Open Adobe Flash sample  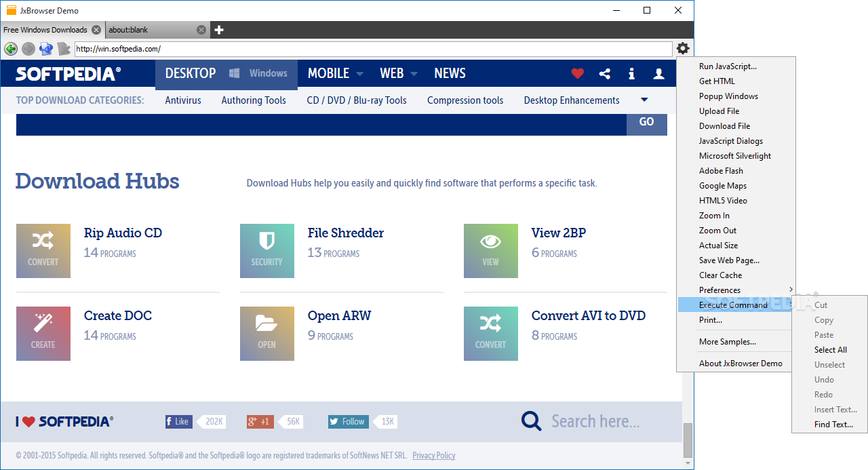[x=721, y=171]
